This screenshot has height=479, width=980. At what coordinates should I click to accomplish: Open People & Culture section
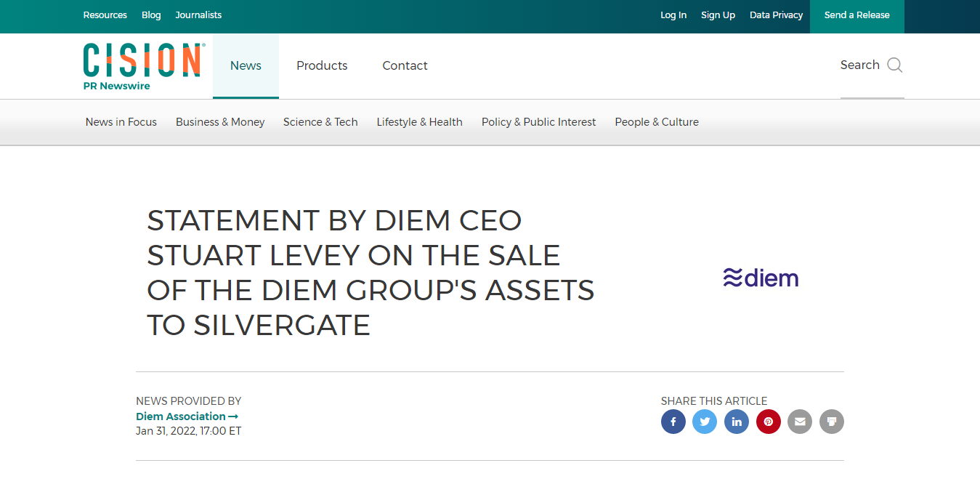tap(657, 122)
